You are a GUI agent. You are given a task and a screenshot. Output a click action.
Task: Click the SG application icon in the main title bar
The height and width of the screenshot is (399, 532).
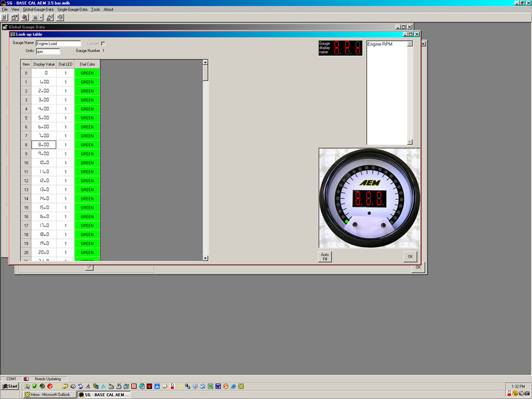3,3
